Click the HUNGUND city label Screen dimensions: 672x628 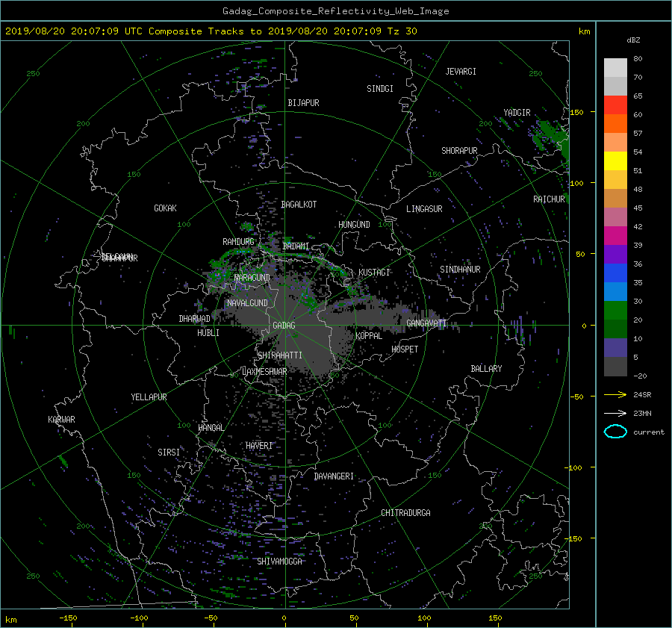point(354,225)
